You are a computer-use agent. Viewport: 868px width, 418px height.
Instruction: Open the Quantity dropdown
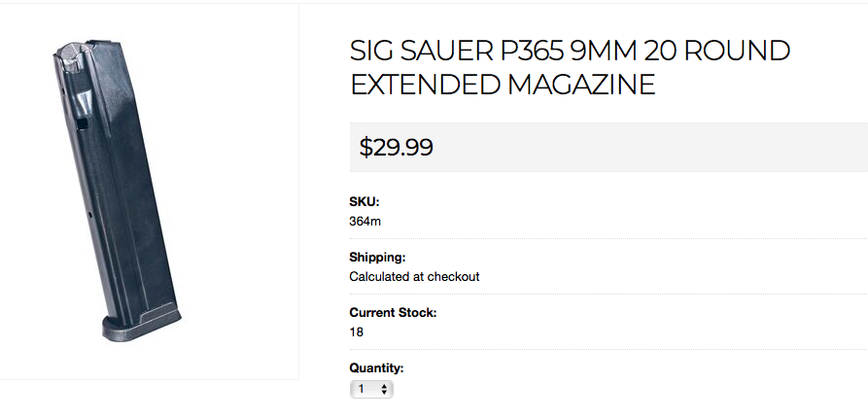[x=371, y=389]
